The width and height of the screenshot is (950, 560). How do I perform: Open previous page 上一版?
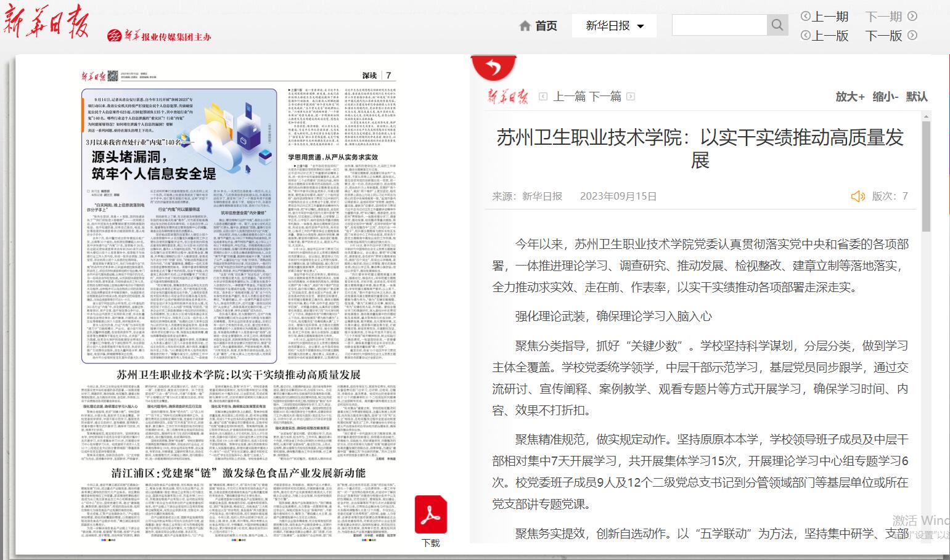click(825, 36)
